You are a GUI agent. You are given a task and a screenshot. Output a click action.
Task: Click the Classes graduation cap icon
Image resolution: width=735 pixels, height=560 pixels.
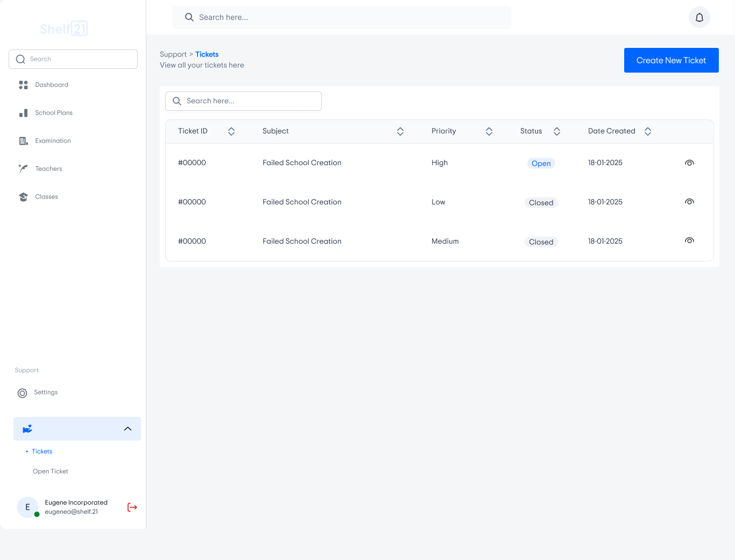coord(23,197)
